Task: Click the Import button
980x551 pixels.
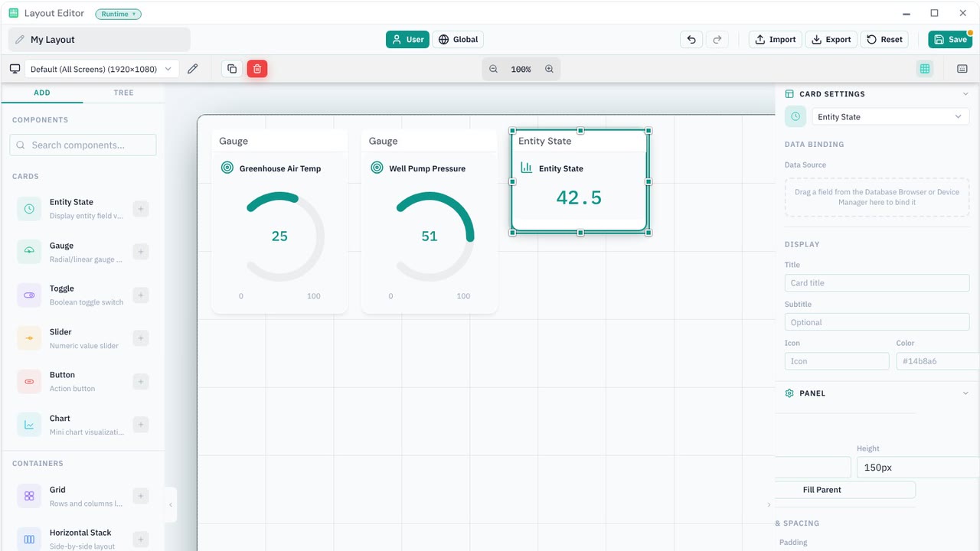Action: pyautogui.click(x=776, y=40)
